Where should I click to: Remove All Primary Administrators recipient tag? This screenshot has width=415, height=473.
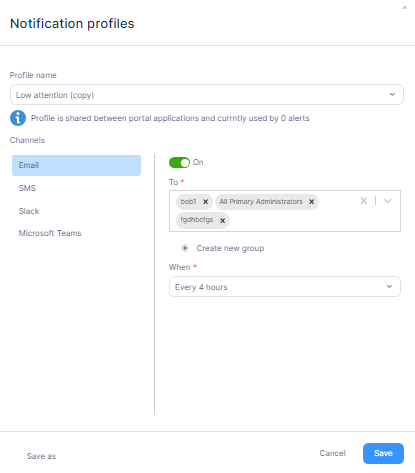click(311, 202)
